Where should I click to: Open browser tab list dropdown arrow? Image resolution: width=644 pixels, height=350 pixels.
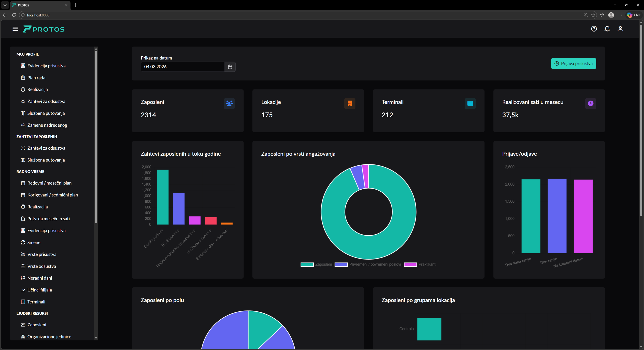(x=5, y=5)
